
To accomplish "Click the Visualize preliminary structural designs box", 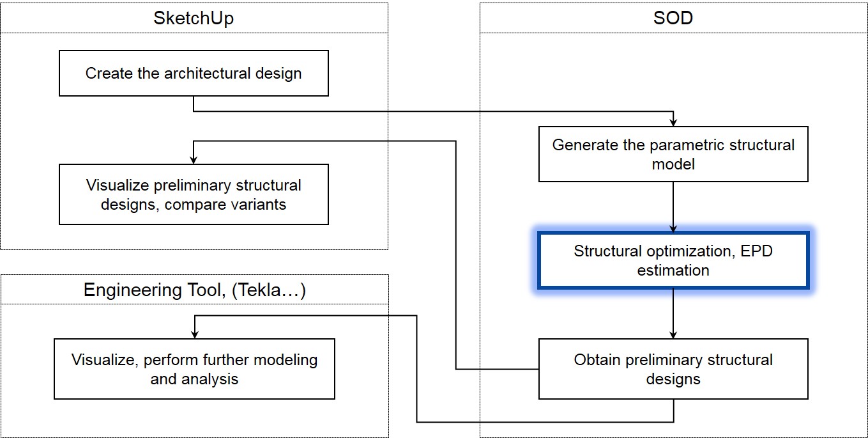I will [194, 194].
